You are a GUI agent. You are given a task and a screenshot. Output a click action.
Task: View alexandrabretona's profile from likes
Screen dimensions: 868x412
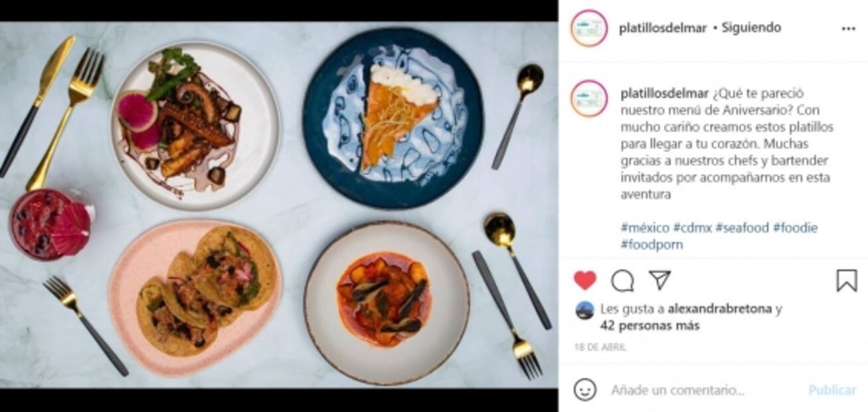coord(720,309)
